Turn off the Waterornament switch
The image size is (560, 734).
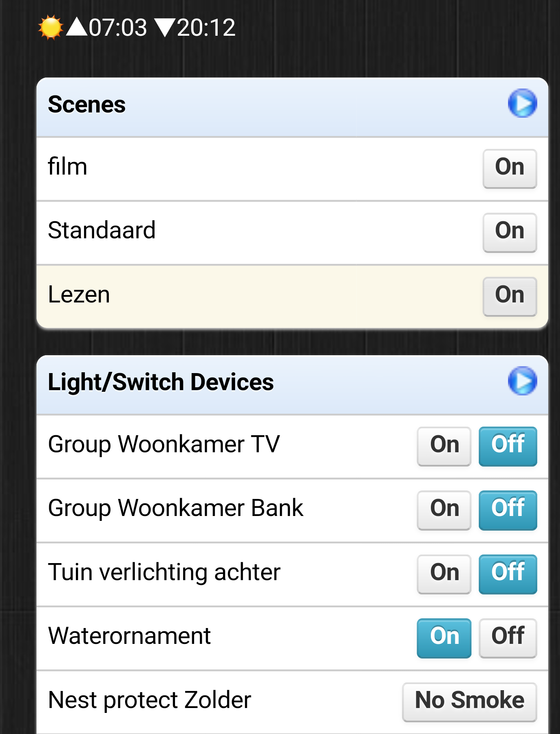point(508,638)
